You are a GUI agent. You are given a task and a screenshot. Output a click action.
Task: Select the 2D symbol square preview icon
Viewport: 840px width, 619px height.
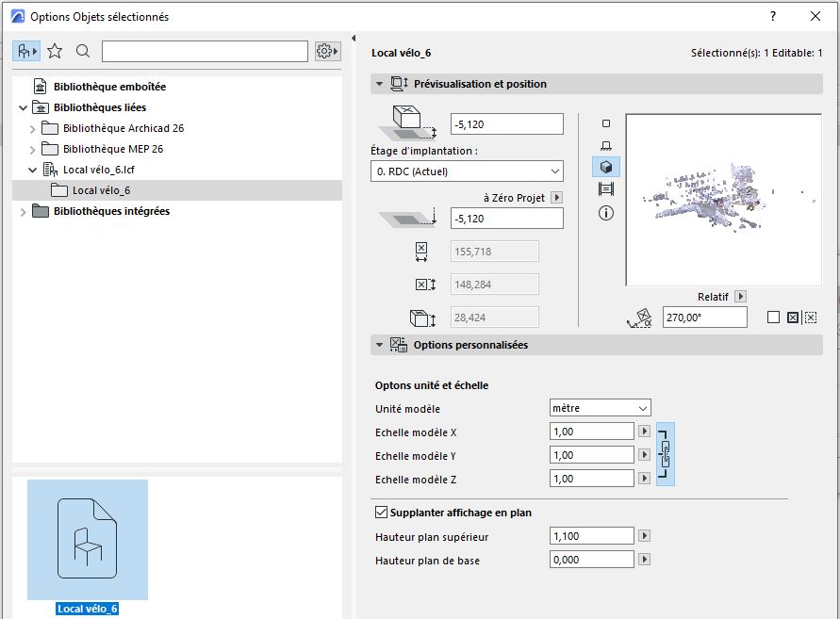point(605,123)
